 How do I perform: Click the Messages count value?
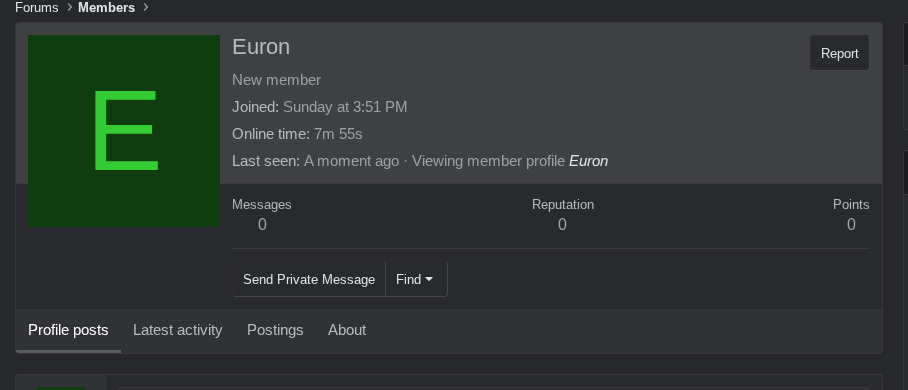262,225
